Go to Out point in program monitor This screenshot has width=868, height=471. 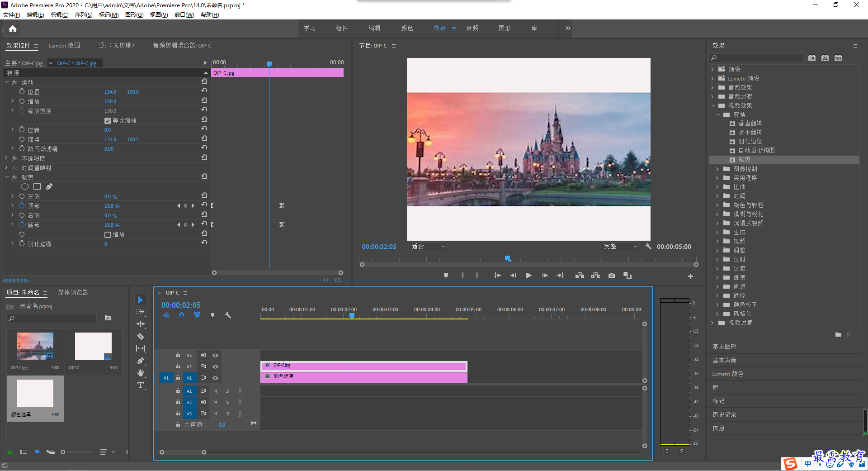coord(560,276)
